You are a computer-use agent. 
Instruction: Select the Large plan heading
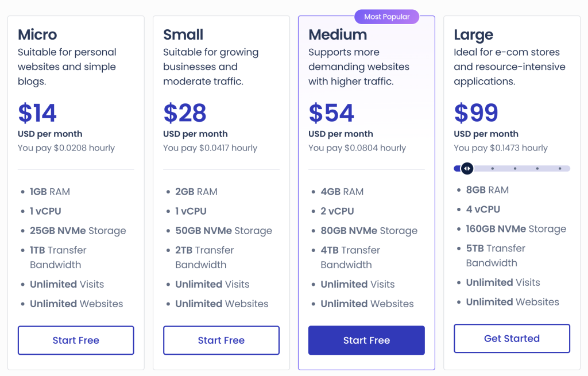point(473,34)
